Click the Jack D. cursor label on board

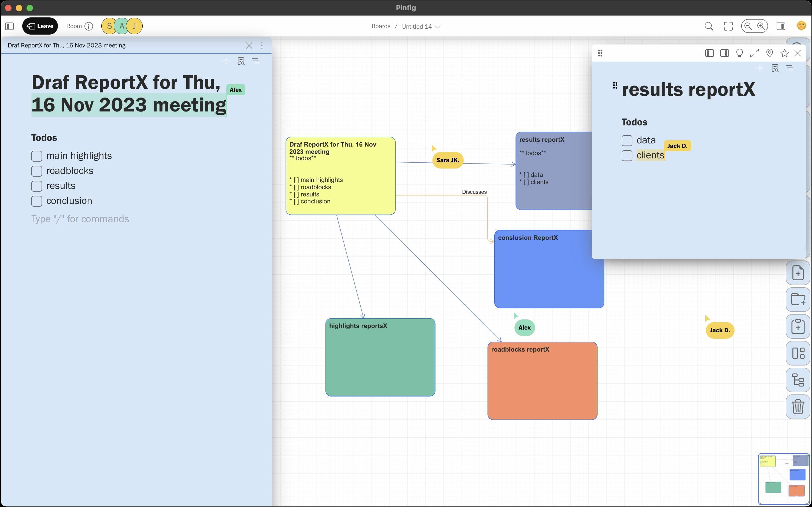point(720,330)
